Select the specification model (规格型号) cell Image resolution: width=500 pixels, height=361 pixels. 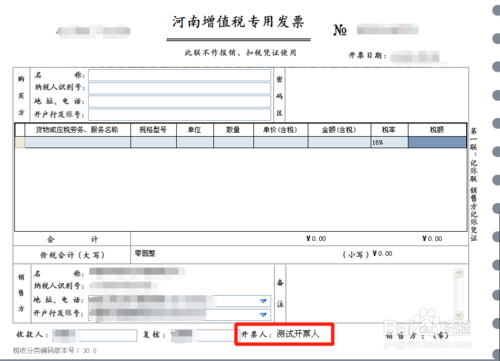coord(153,142)
